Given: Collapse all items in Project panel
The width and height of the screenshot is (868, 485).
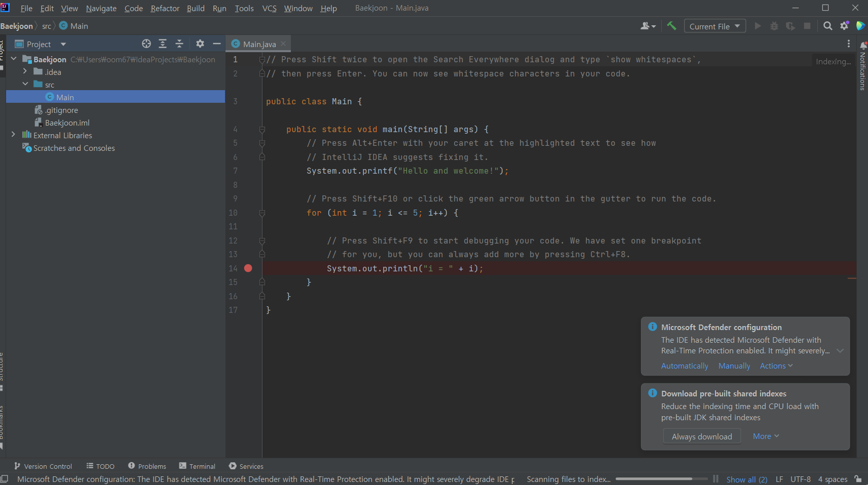Looking at the screenshot, I should tap(179, 44).
